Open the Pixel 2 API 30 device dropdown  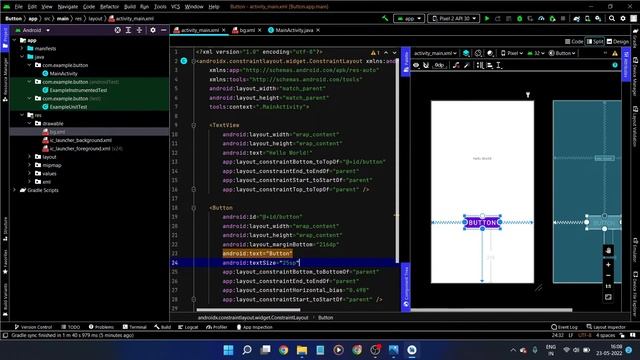pyautogui.click(x=453, y=18)
